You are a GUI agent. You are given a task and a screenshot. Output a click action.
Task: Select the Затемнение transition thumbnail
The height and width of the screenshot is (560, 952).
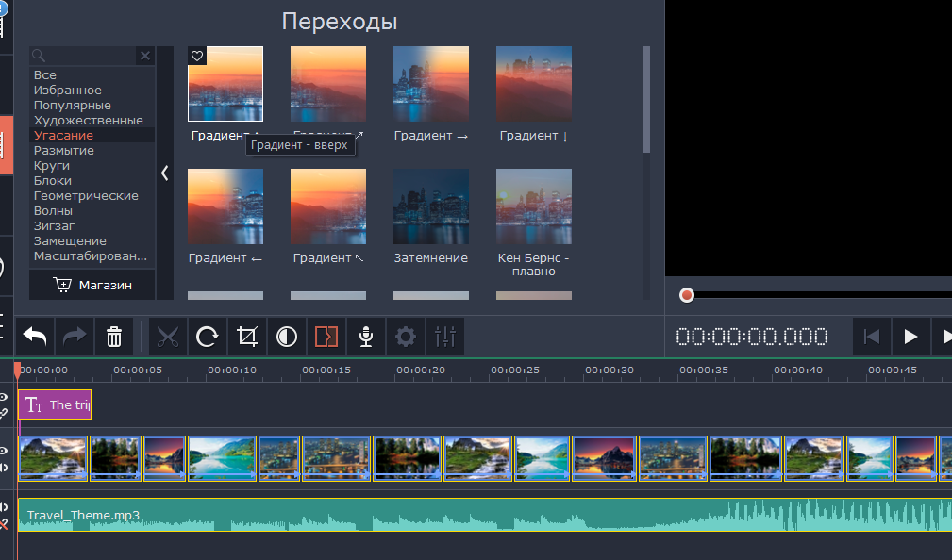(431, 206)
